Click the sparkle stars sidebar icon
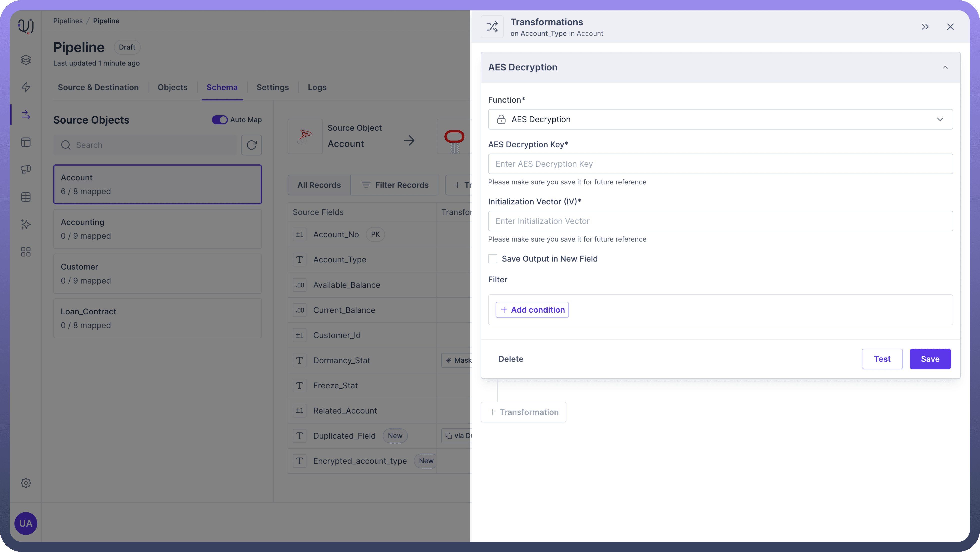Screen dimensions: 980x552 [x=26, y=224]
